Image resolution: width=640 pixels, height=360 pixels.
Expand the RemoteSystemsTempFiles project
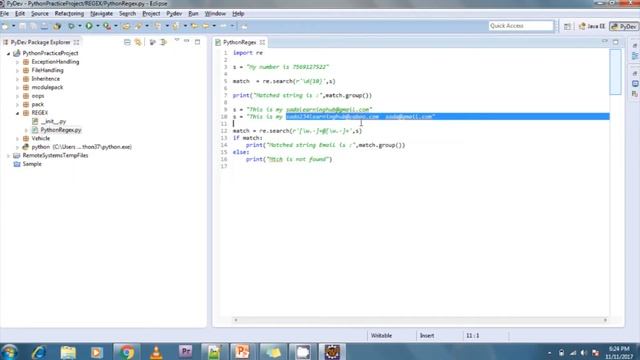pyautogui.click(x=8, y=156)
